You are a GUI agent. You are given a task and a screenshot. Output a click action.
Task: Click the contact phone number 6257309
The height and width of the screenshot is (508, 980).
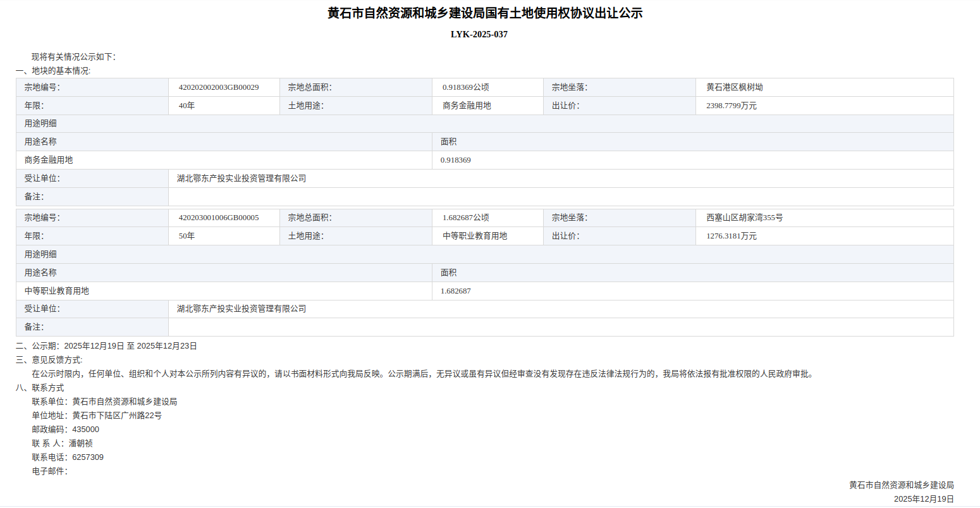click(88, 457)
